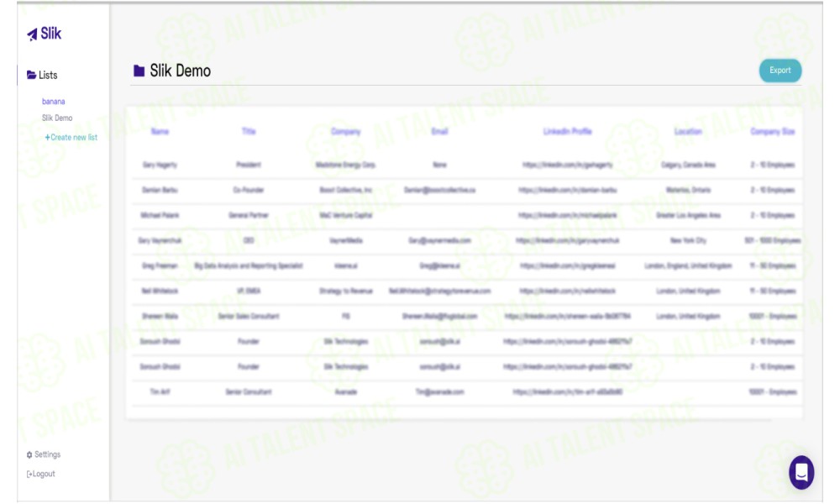Open the garyvaynerchuk LinkedIn URL
The width and height of the screenshot is (840, 504).
point(567,240)
